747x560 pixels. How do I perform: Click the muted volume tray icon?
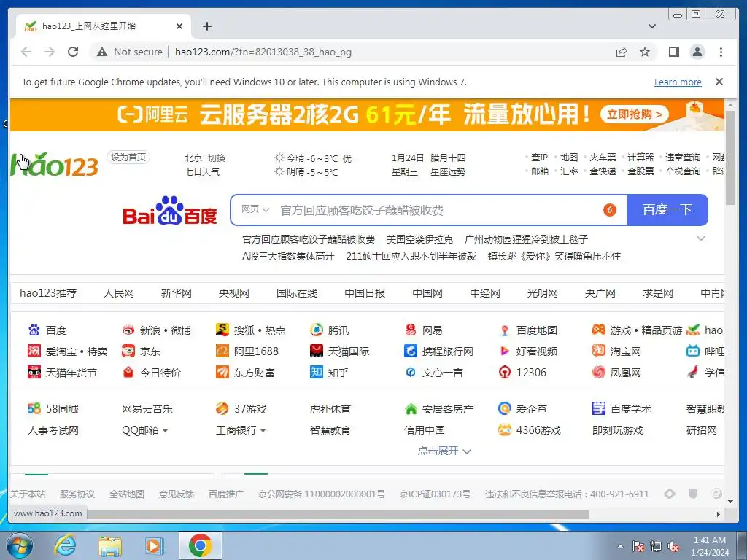(x=673, y=547)
